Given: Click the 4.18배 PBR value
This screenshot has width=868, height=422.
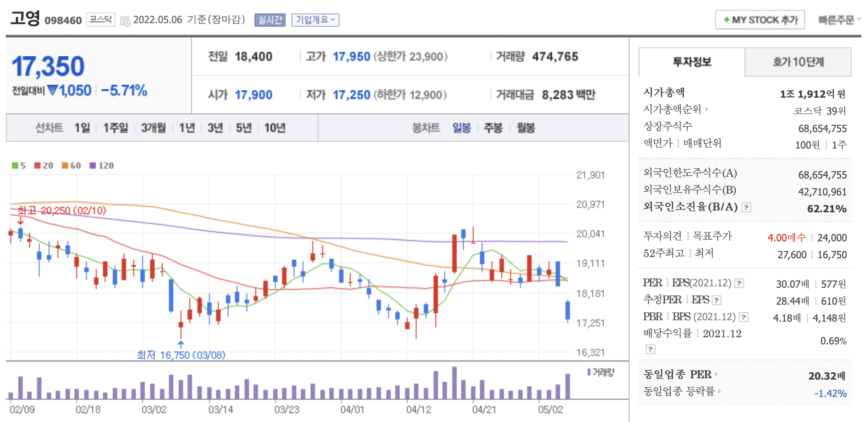Looking at the screenshot, I should pos(787,318).
